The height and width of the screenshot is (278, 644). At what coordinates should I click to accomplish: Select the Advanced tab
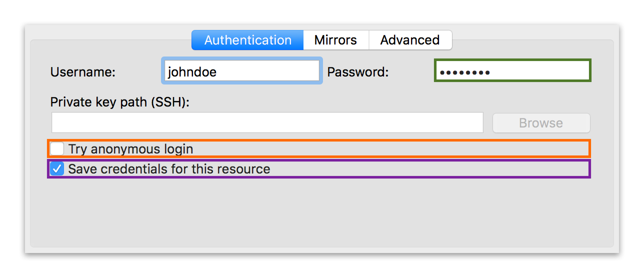coord(410,40)
